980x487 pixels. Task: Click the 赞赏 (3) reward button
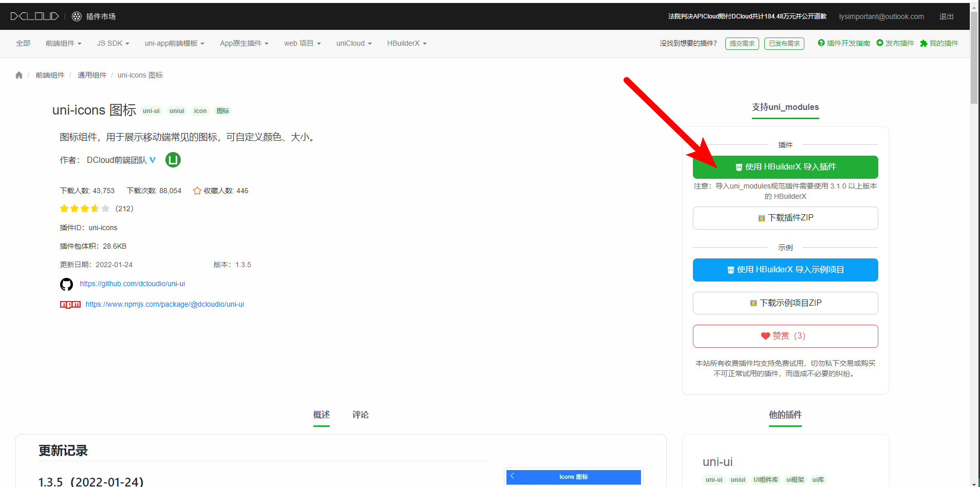point(785,336)
